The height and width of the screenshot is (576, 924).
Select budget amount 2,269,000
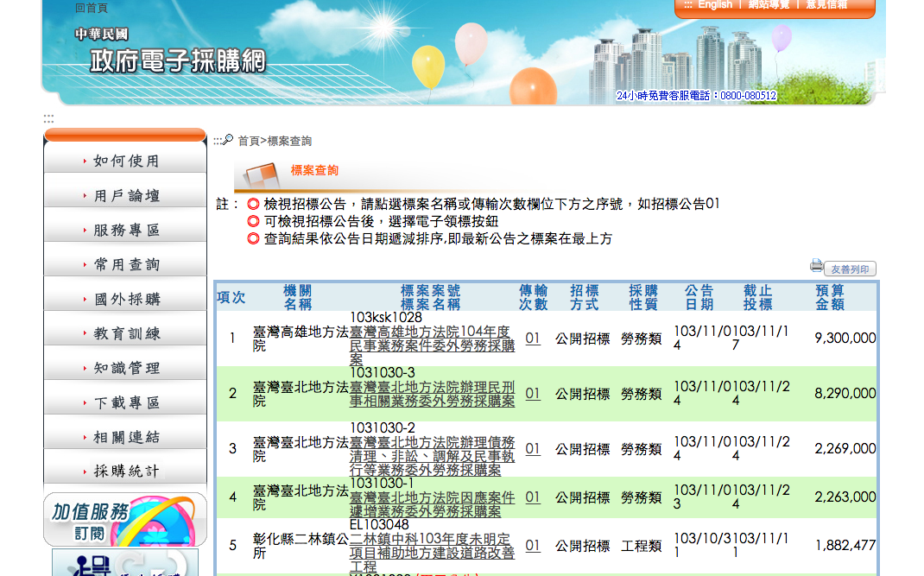845,449
